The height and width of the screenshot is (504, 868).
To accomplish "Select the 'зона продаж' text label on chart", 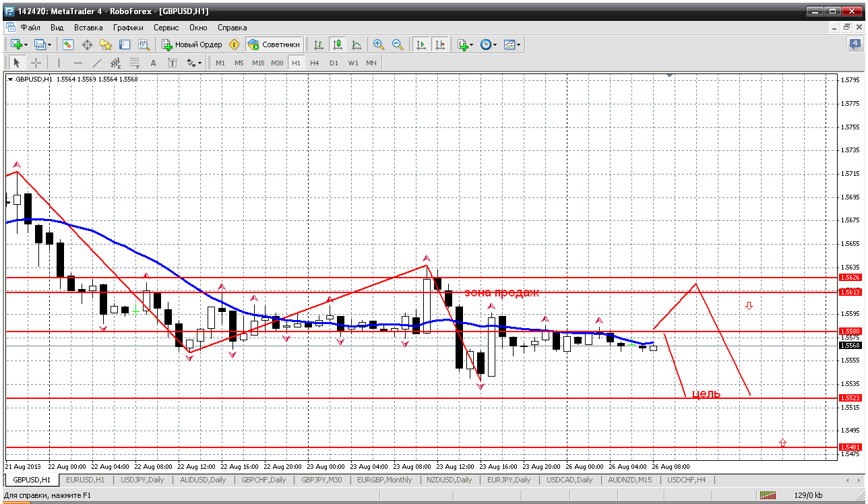I will tap(501, 292).
